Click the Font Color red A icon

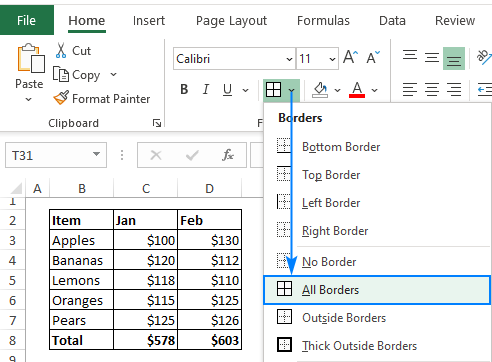pos(357,90)
